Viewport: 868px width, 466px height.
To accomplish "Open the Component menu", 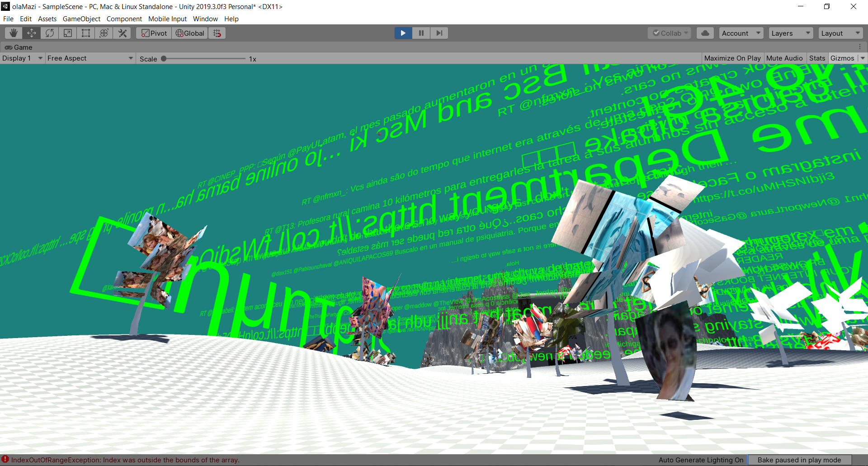I will pos(124,19).
